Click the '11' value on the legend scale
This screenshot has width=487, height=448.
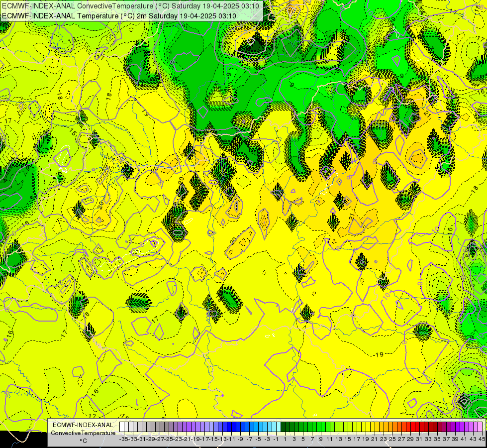coord(329,439)
